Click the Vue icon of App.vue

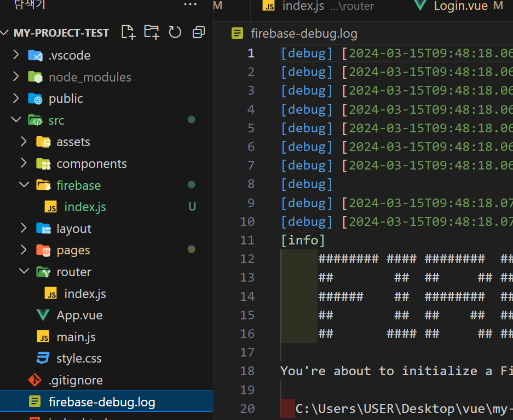43,315
